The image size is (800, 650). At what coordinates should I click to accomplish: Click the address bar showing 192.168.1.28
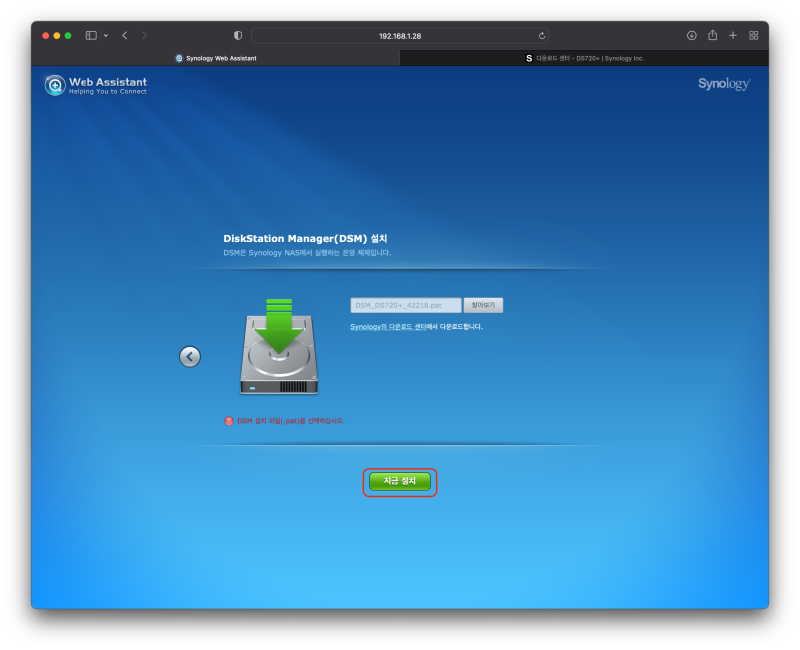coord(399,36)
